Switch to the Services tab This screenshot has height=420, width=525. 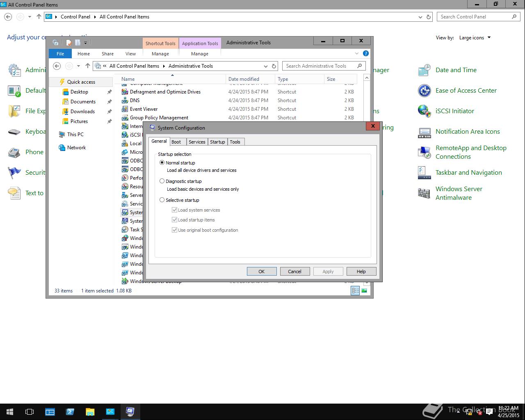pyautogui.click(x=197, y=142)
